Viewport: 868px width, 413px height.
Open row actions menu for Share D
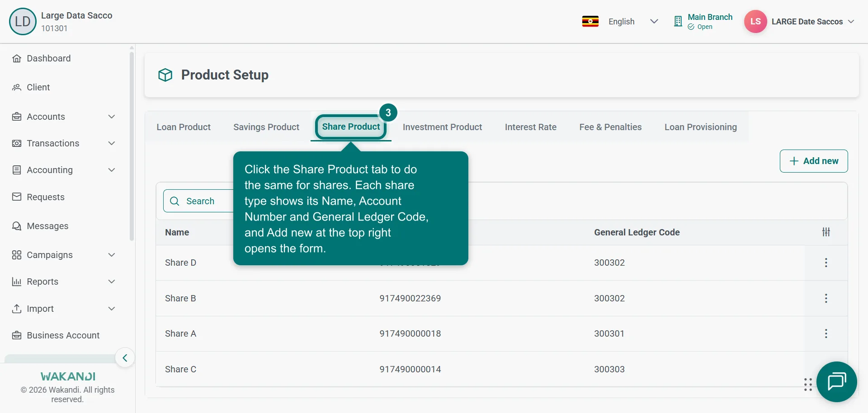(x=826, y=263)
